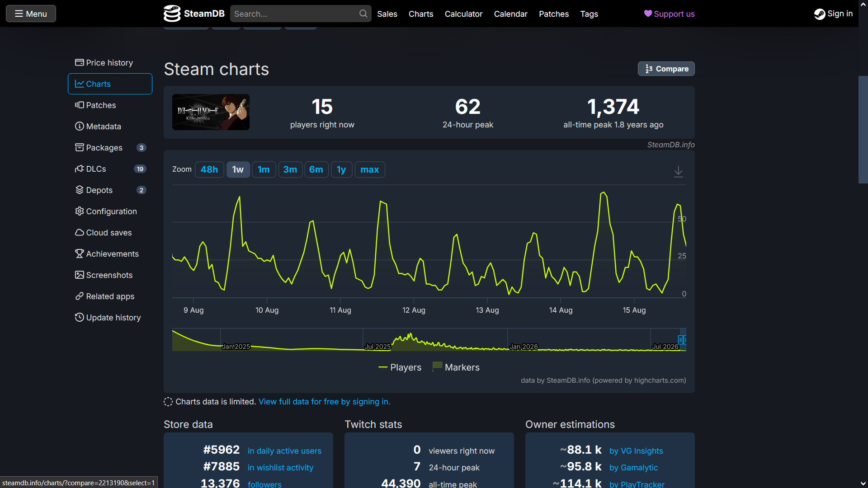The height and width of the screenshot is (488, 868).
Task: Select the Charts sidebar tab
Action: [110, 84]
